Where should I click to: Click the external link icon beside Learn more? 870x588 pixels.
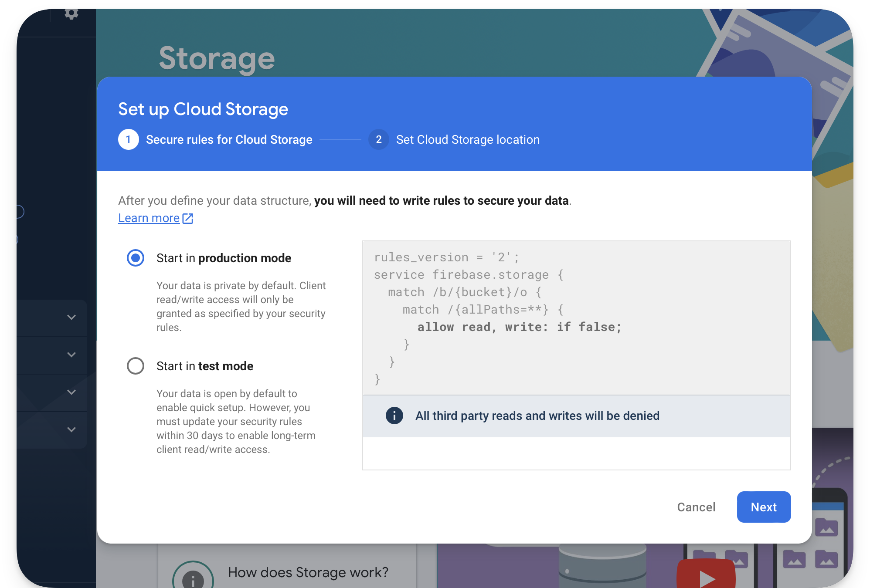coord(187,218)
